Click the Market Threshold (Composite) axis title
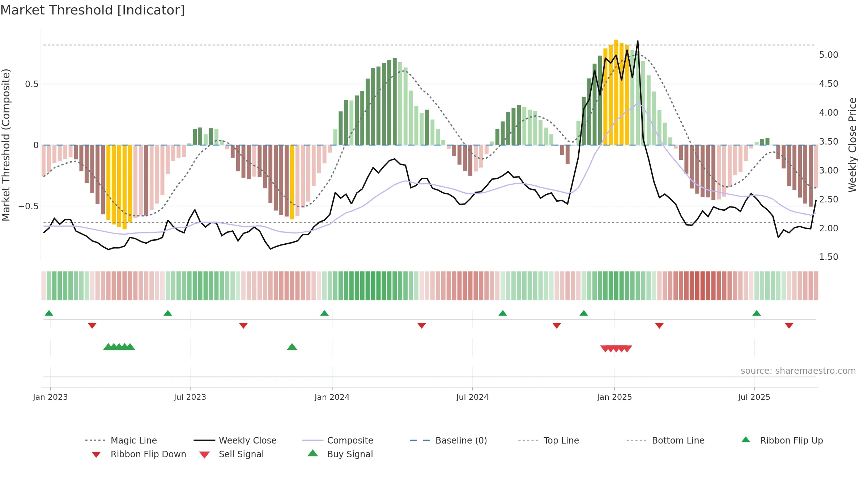The height and width of the screenshot is (488, 868). [x=6, y=145]
